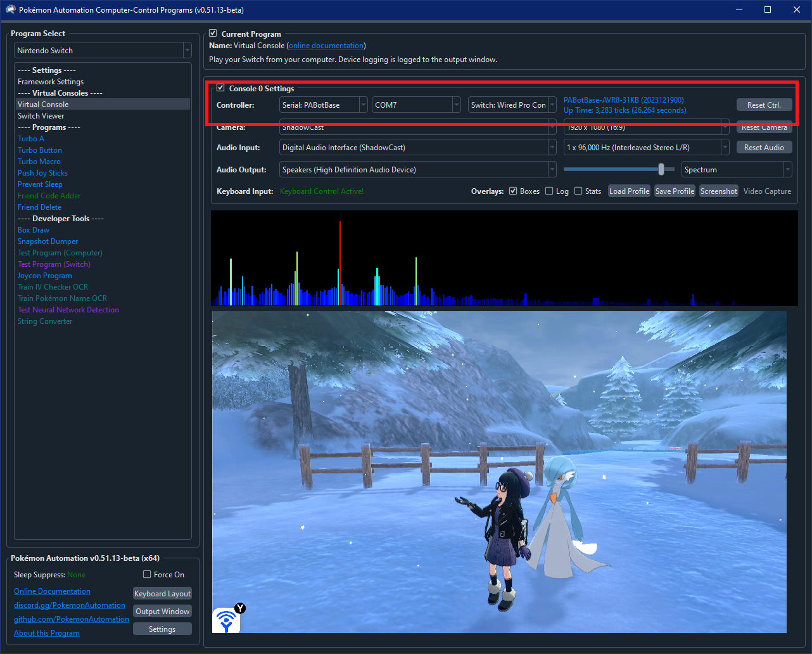This screenshot has height=654, width=812.
Task: Click the Pokémon Automation title bar app icon
Action: coord(11,10)
